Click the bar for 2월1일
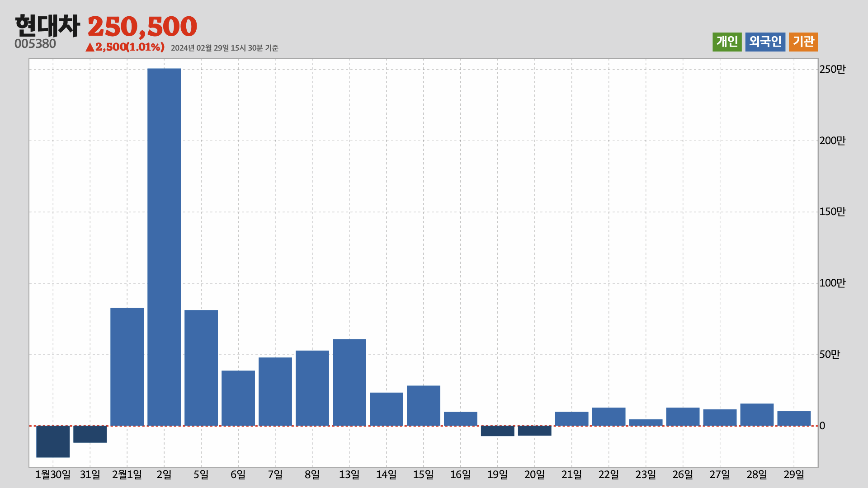The height and width of the screenshot is (488, 868). pos(127,367)
